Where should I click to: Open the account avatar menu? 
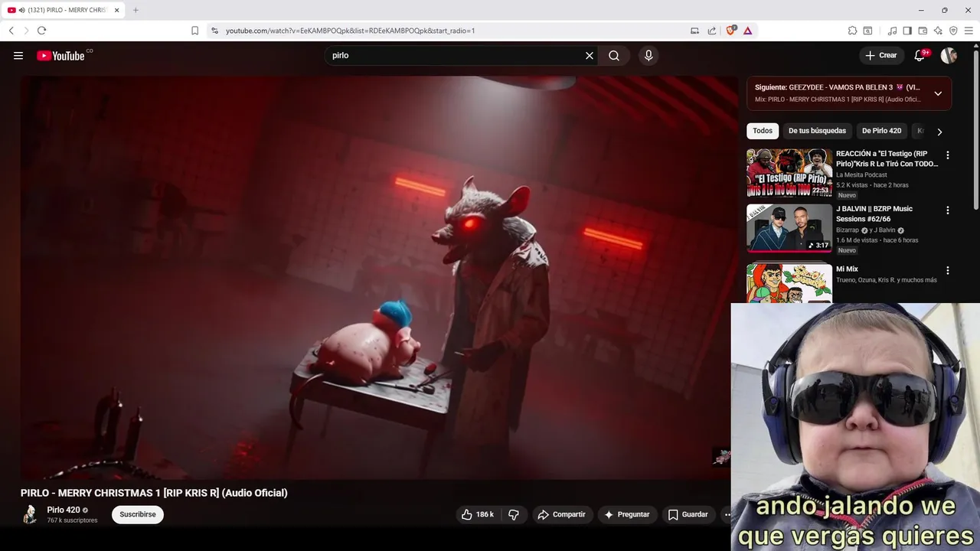pos(949,55)
